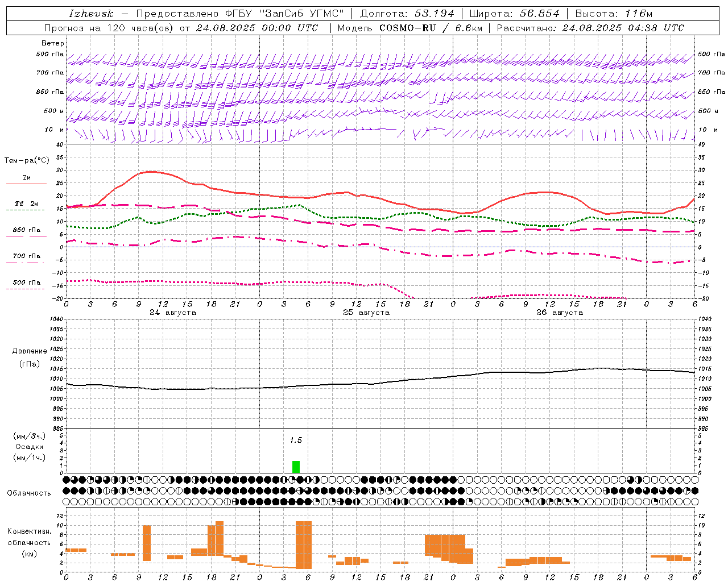Click the '1.5' precipitation amount value
Screen dimensions: 728x582
(x=296, y=440)
